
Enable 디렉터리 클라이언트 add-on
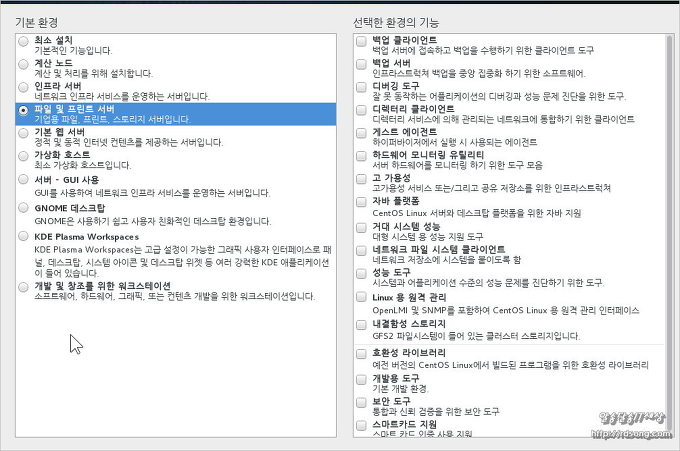[361, 109]
